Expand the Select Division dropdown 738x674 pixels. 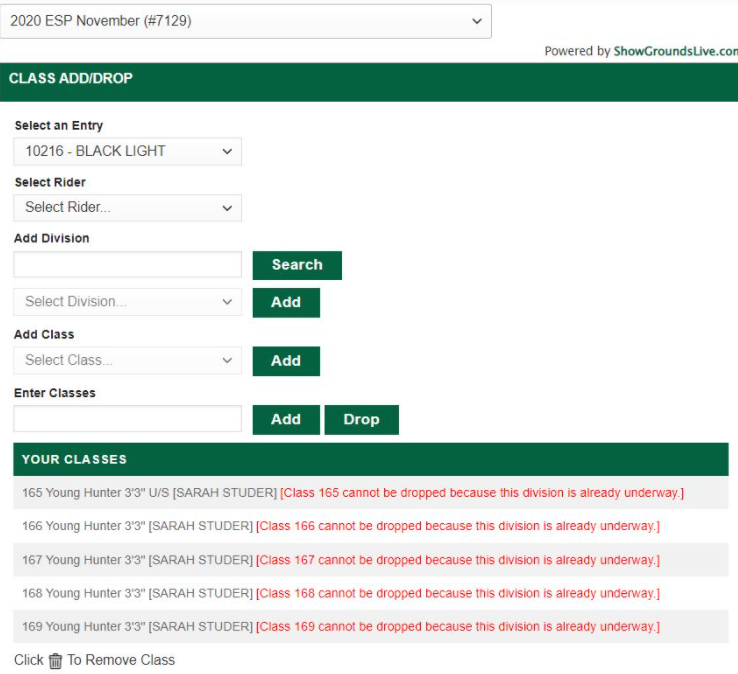pyautogui.click(x=128, y=302)
